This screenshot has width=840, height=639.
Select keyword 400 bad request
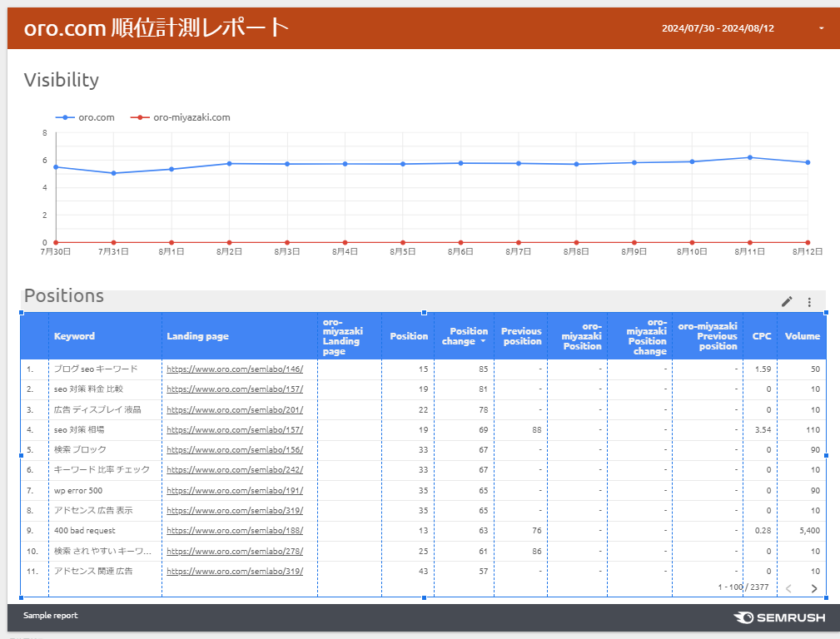85,530
